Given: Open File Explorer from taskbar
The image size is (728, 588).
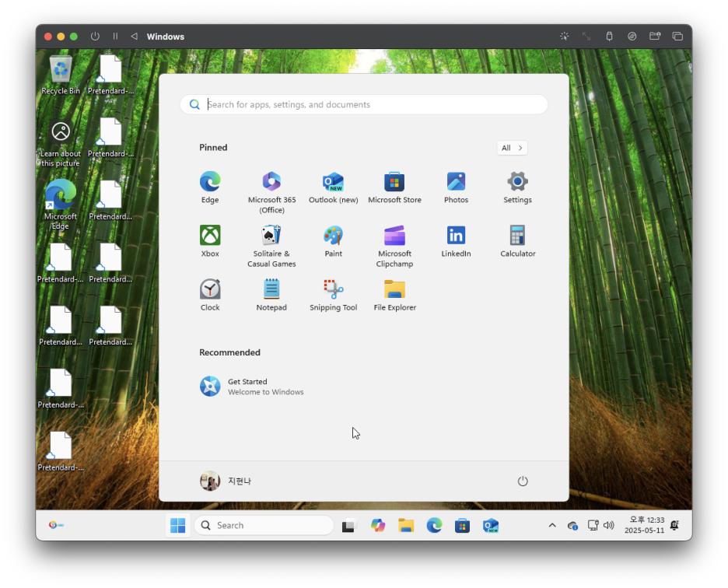Looking at the screenshot, I should [406, 525].
